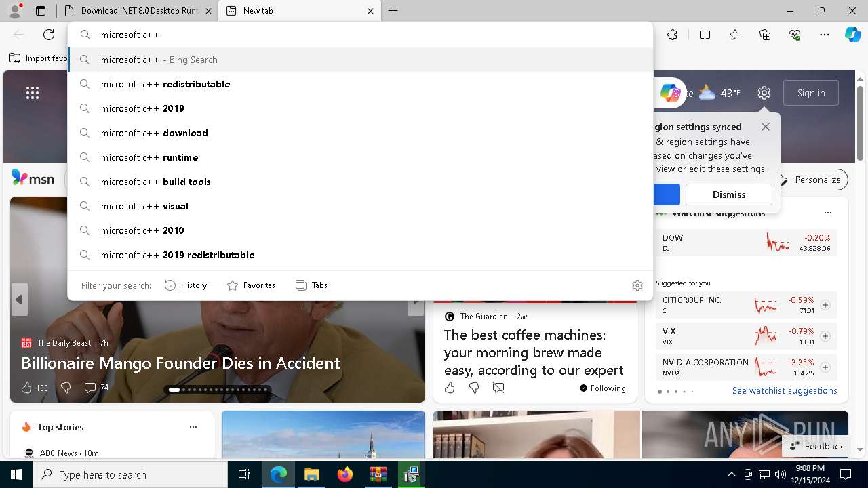Choose microsoft c++ download suggestion
Viewport: 868px width, 488px height.
click(x=360, y=133)
